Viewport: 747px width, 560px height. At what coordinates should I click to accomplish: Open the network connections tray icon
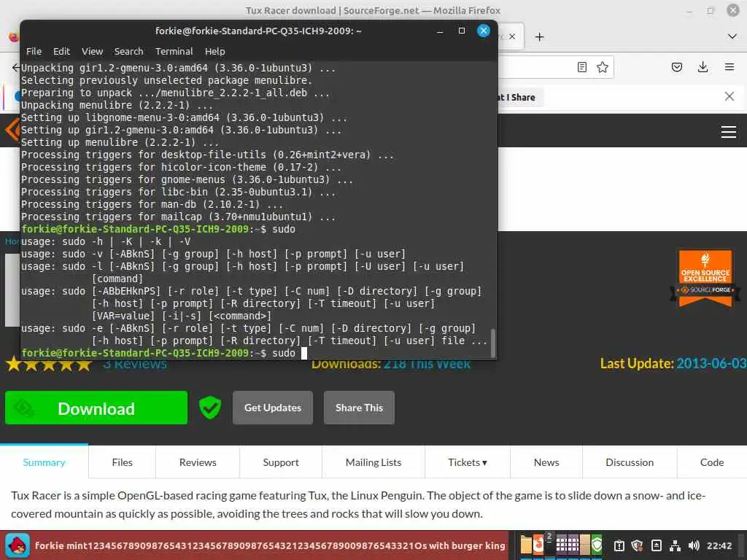coord(675,545)
